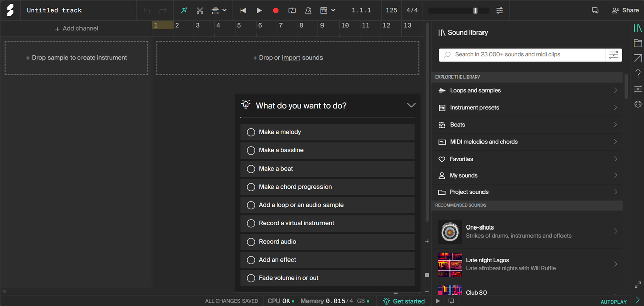
Task: Click the Soundation logo icon
Action: tap(10, 10)
